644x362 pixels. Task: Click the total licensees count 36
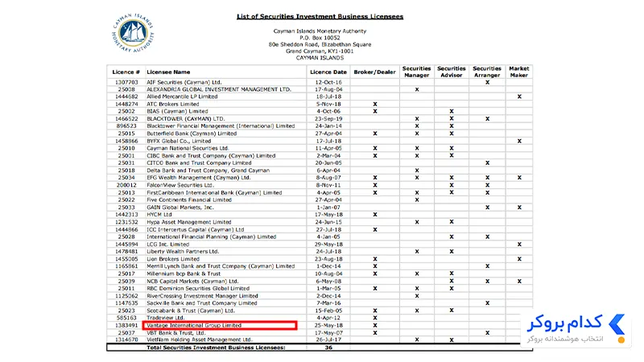point(328,348)
